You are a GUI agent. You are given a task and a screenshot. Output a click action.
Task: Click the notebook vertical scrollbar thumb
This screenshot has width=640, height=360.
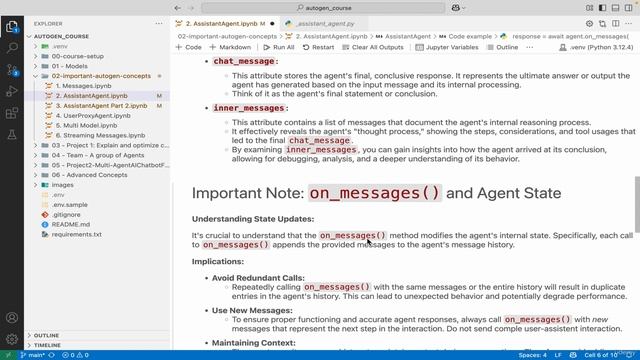pyautogui.click(x=637, y=204)
